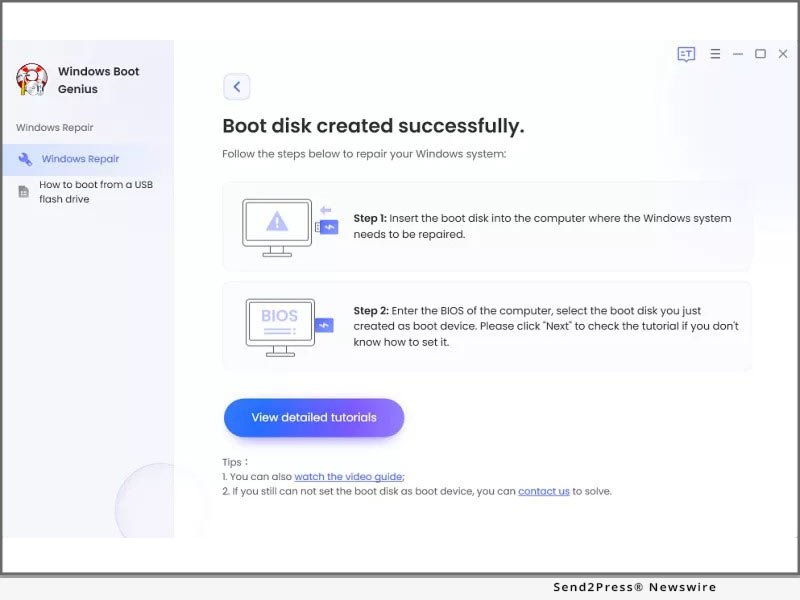This screenshot has width=800, height=600.
Task: Click the document icon beside USB boot guide
Action: coord(24,192)
